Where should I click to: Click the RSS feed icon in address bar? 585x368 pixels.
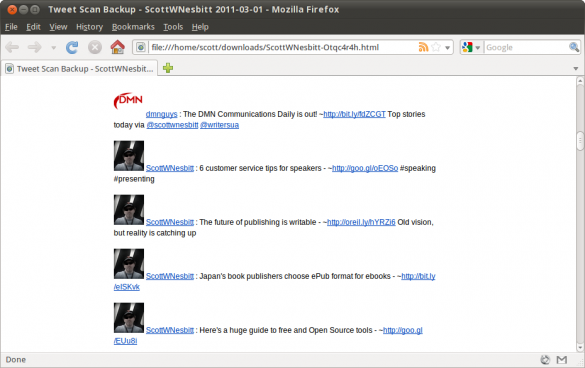(x=423, y=47)
